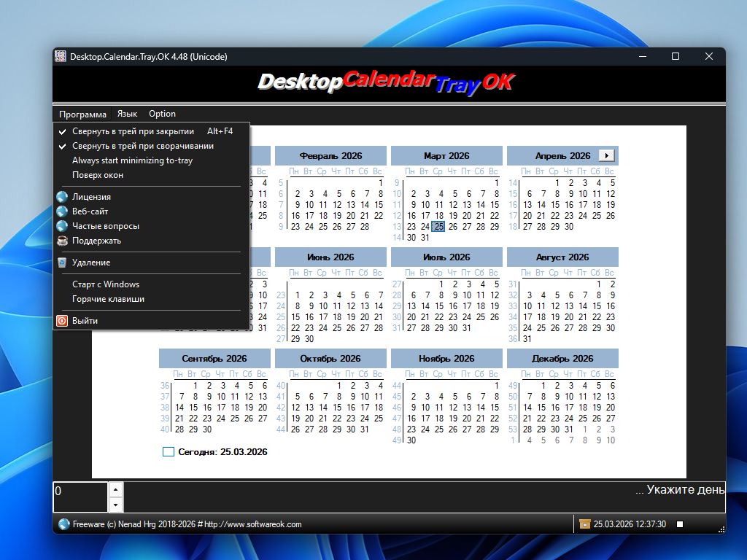The height and width of the screenshot is (560, 747).
Task: Click the globe icon next to Веб-сайт
Action: click(x=62, y=211)
